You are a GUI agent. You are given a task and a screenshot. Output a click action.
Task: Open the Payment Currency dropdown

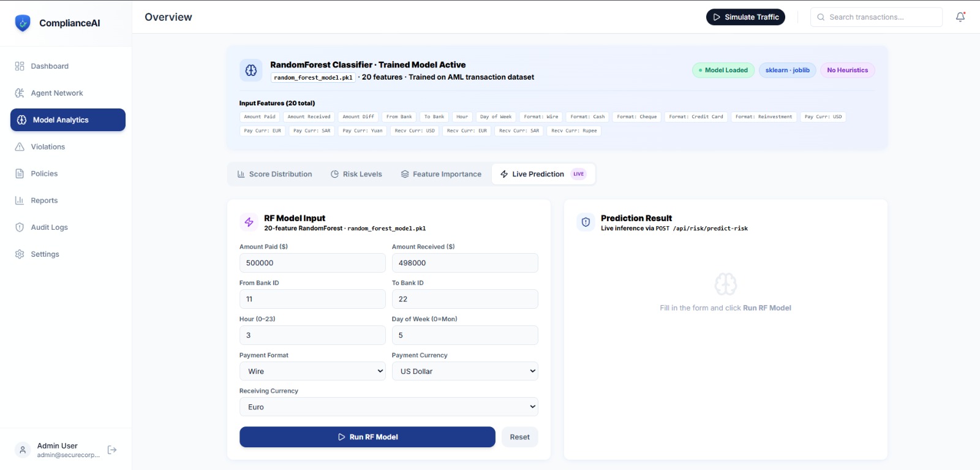465,371
